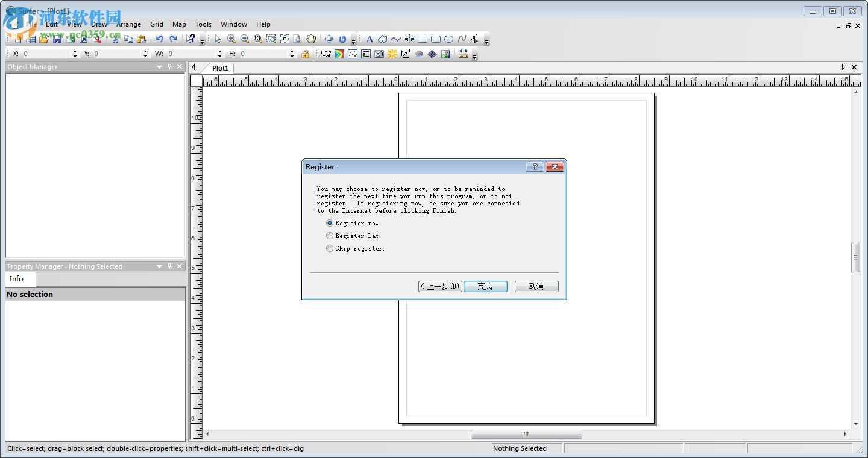Toggle auto-hide pin on Object Manager
The width and height of the screenshot is (868, 458).
tap(169, 67)
